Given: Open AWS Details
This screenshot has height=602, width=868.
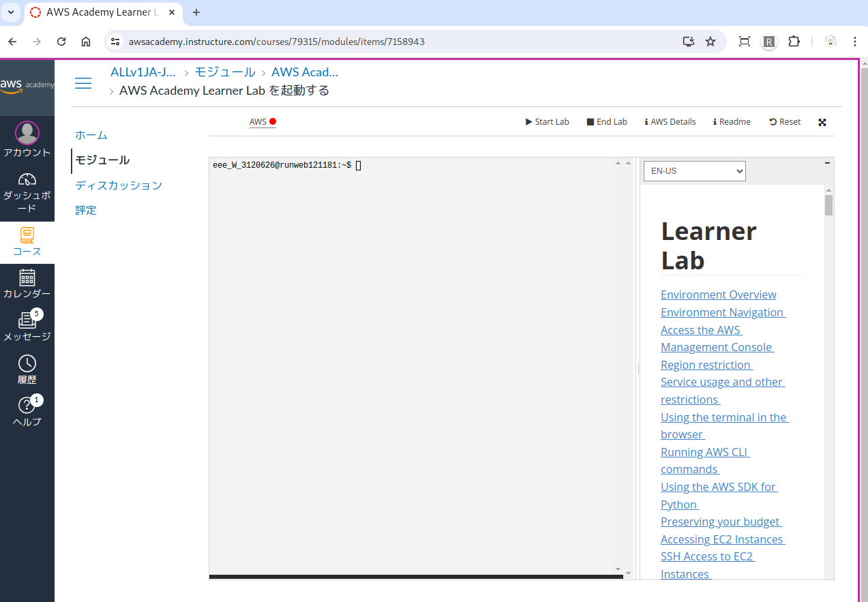Looking at the screenshot, I should [x=670, y=122].
